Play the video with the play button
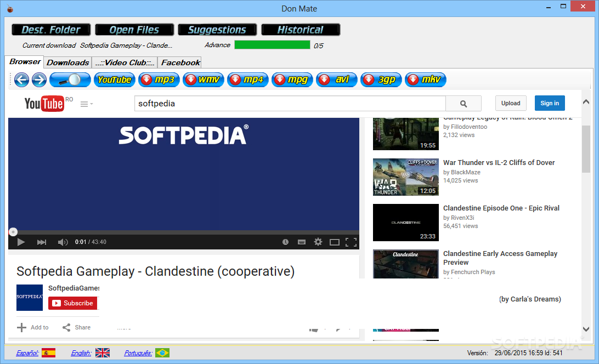 tap(21, 242)
